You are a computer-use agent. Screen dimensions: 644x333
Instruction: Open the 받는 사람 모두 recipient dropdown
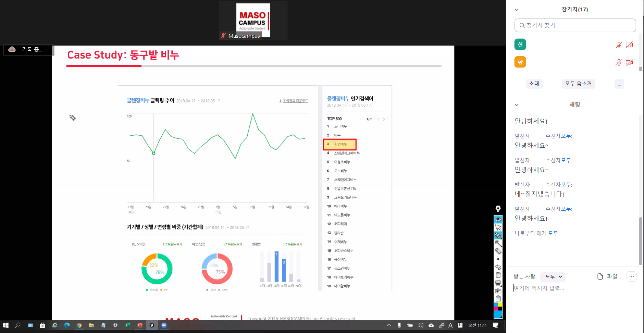point(553,276)
